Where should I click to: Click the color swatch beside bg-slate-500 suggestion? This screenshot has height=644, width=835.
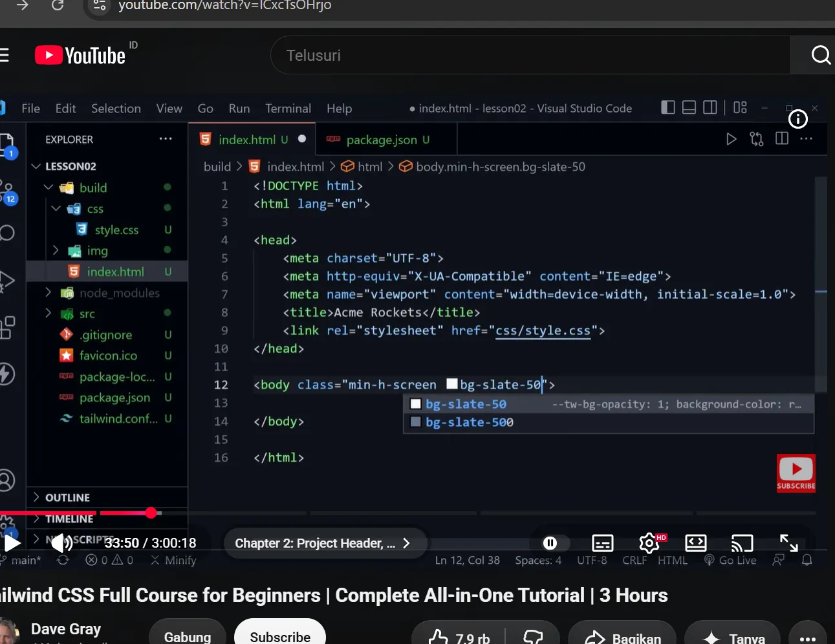click(416, 422)
